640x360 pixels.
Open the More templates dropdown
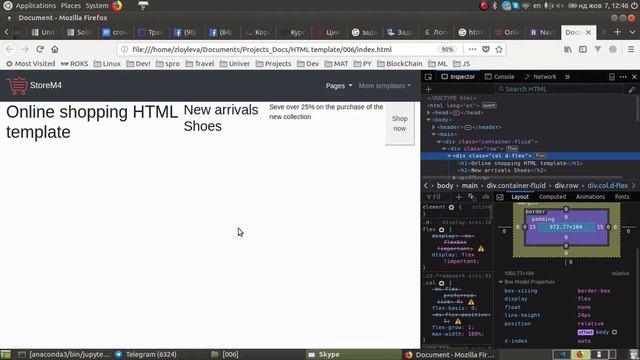click(385, 86)
